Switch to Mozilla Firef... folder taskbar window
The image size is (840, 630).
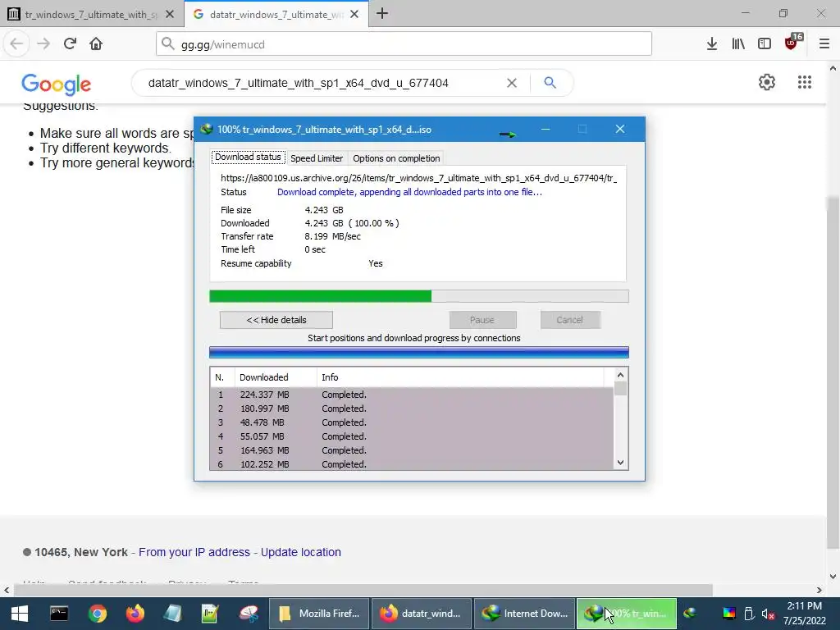319,614
